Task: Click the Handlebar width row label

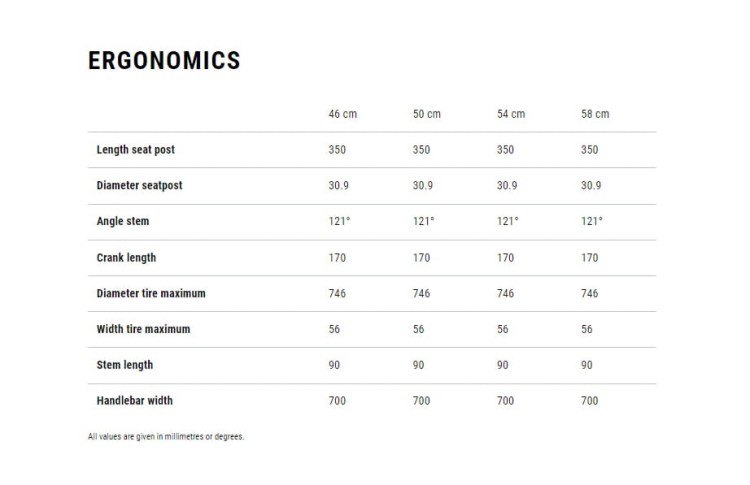Action: click(134, 401)
